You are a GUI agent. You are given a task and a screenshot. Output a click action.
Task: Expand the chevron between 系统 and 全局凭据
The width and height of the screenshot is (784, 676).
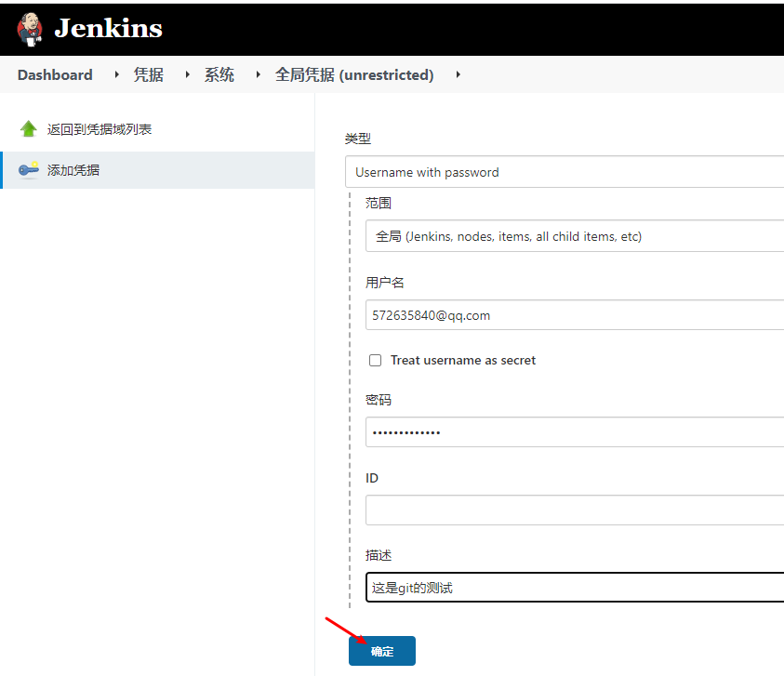point(256,74)
